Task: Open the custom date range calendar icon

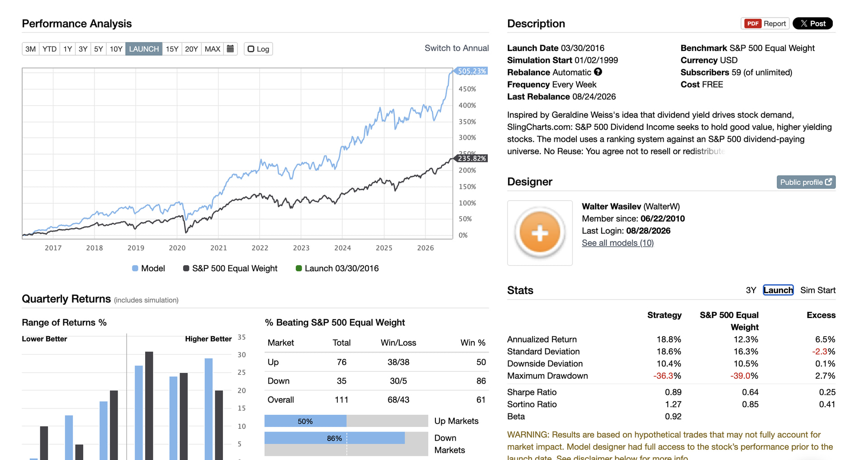Action: point(231,49)
